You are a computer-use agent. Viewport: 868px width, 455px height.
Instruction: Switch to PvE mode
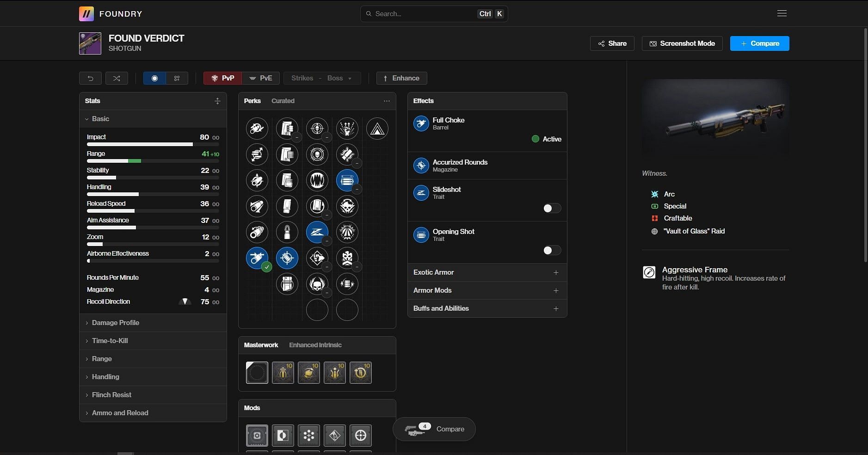pyautogui.click(x=261, y=78)
